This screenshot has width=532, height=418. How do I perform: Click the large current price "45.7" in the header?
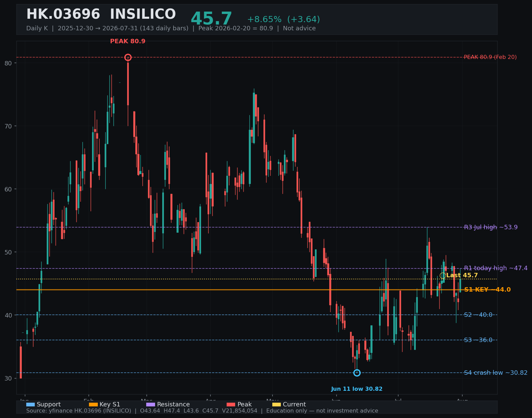[x=211, y=19]
